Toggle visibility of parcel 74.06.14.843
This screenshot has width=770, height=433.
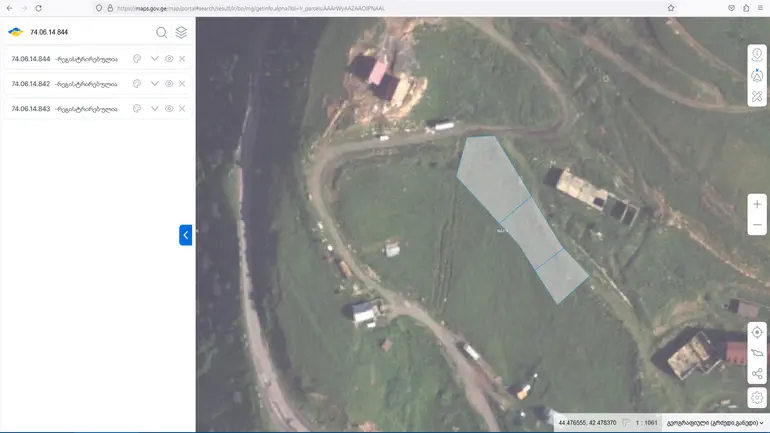click(x=169, y=108)
